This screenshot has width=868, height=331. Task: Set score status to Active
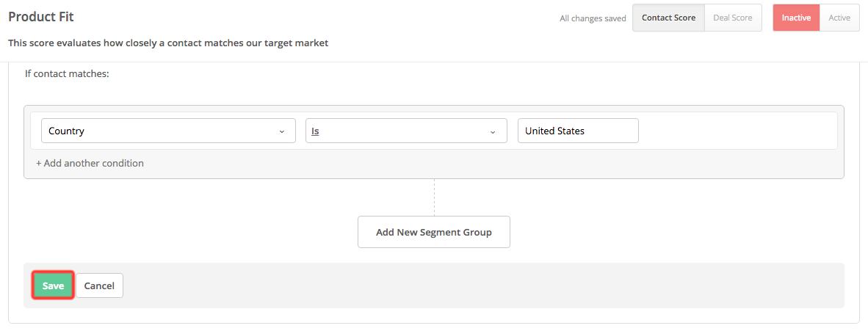point(839,18)
